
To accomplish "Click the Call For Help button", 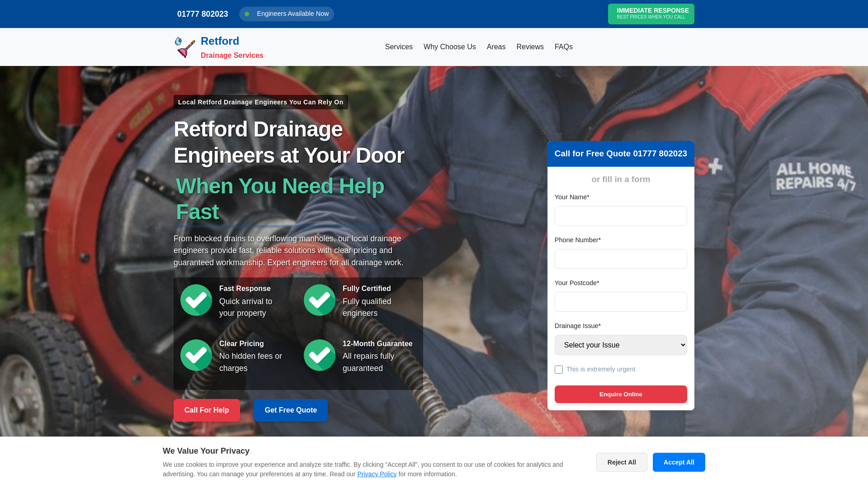I will (x=207, y=410).
